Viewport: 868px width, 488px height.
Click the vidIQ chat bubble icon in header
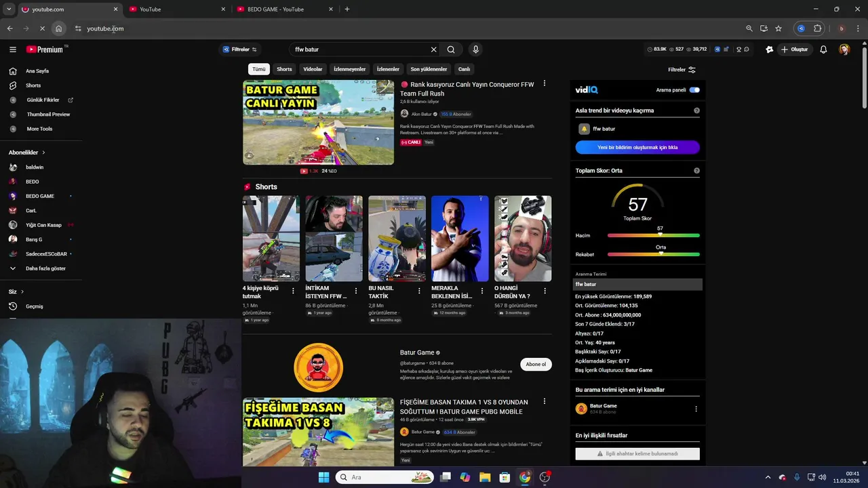[747, 49]
